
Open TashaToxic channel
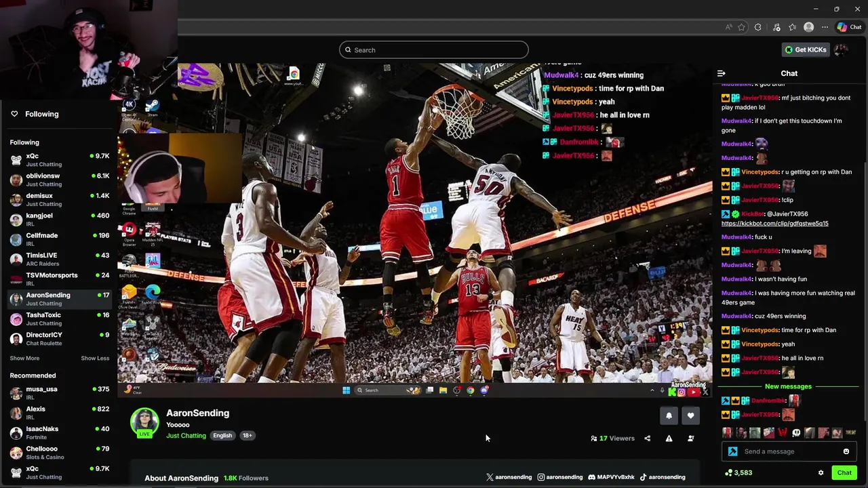pyautogui.click(x=59, y=319)
